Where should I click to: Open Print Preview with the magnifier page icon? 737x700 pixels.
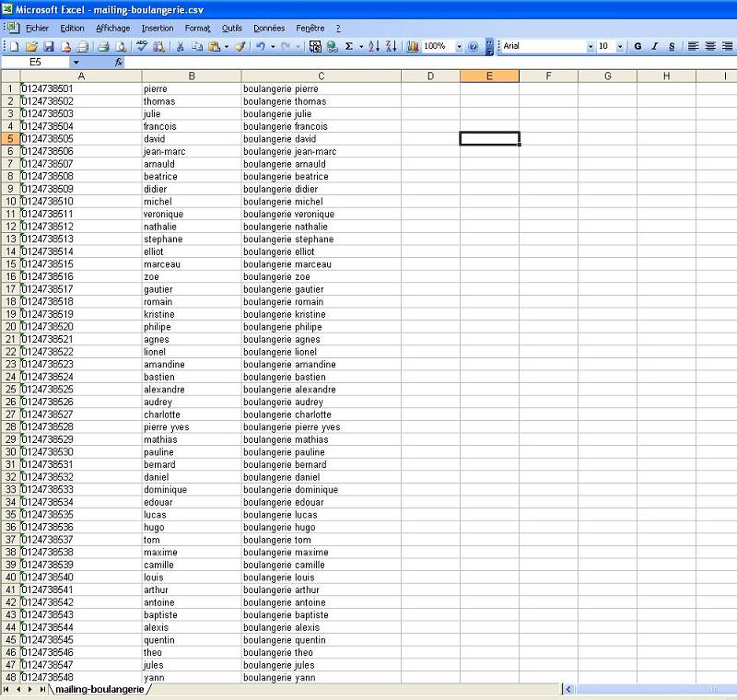tap(121, 46)
